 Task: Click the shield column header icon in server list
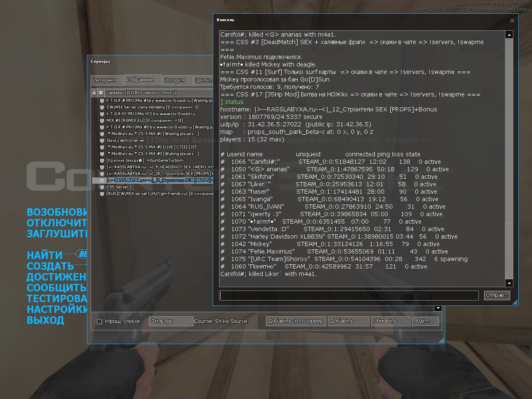tap(101, 93)
